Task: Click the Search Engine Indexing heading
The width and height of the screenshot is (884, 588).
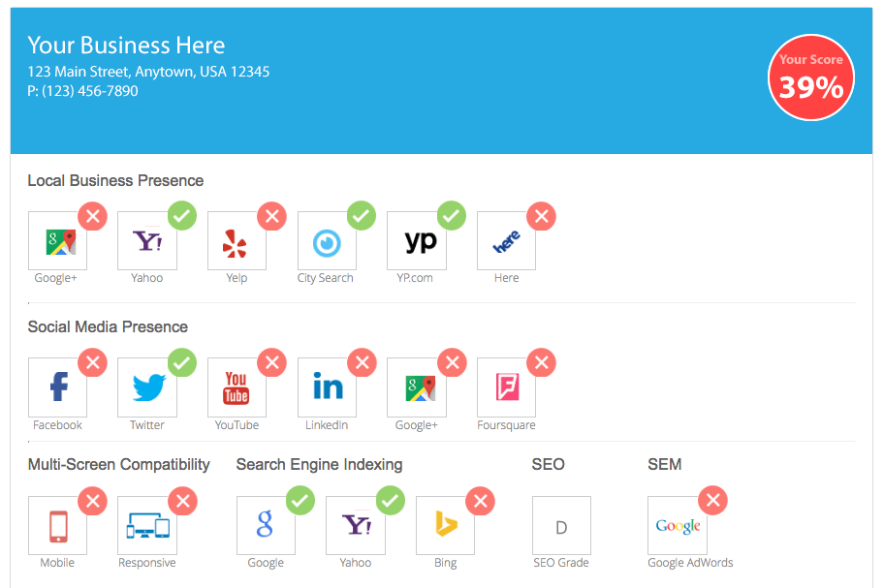Action: [x=319, y=465]
